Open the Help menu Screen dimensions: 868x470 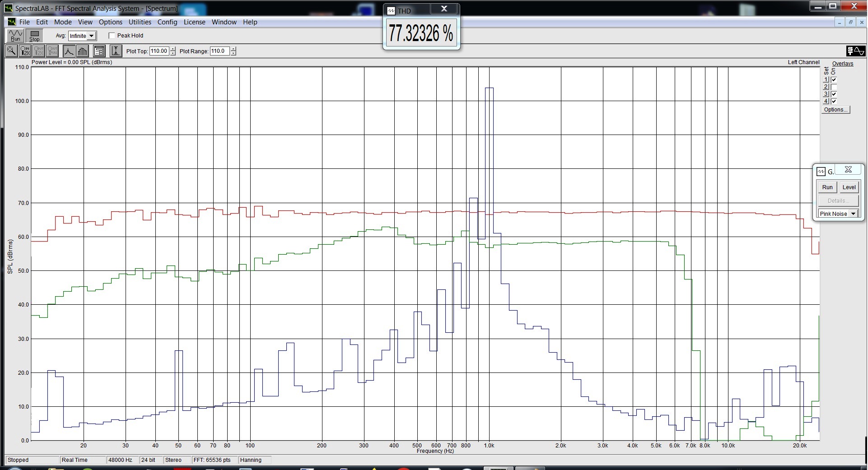[x=250, y=22]
